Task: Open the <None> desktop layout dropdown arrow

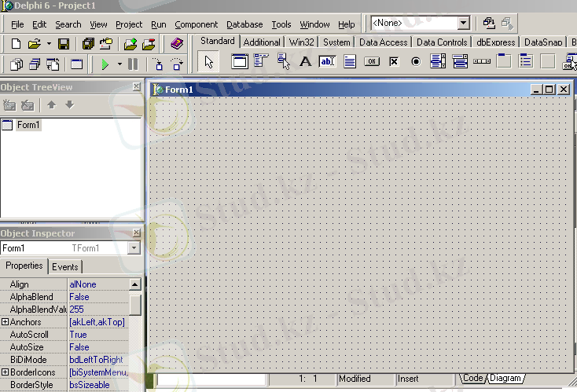Action: [x=464, y=23]
